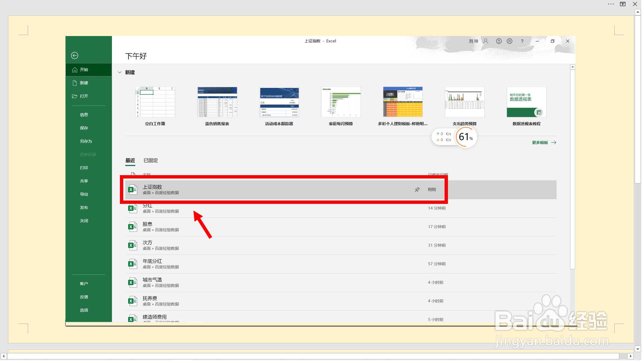
Task: Click the backstage scroll up arrow
Action: coord(575,67)
